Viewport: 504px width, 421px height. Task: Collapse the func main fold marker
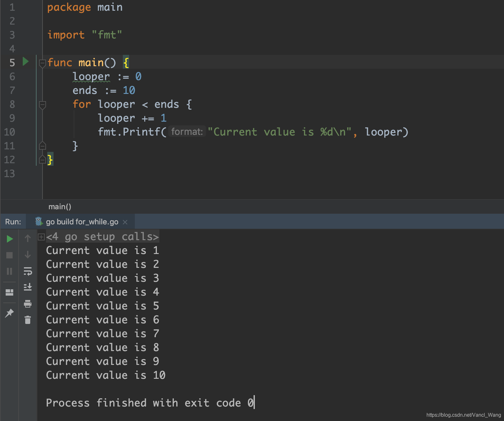[43, 63]
